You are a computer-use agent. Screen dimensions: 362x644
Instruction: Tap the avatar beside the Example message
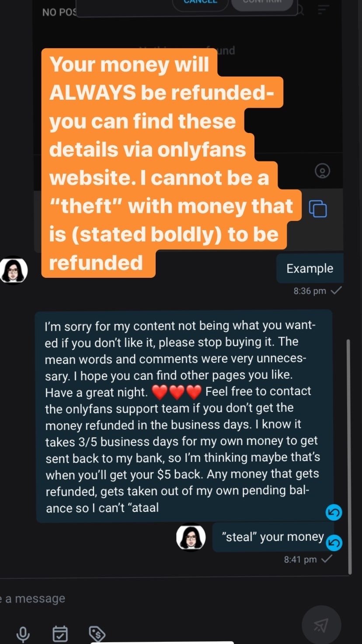[x=14, y=270]
